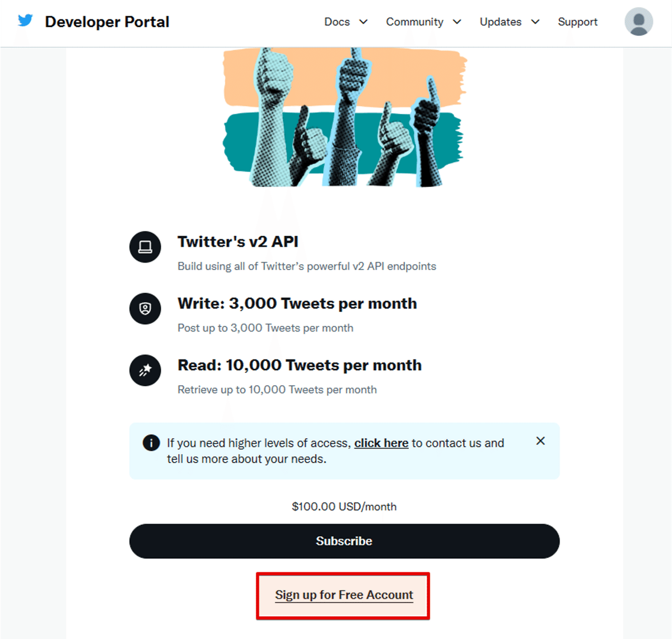Viewport: 672px width, 639px height.
Task: Click the thumbs-up illustration image
Action: pos(344,118)
